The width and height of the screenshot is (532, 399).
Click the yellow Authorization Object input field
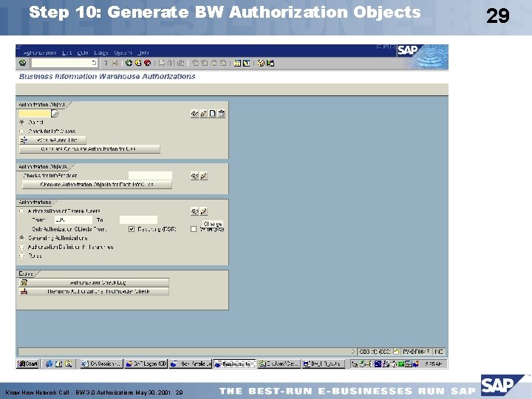tap(35, 114)
